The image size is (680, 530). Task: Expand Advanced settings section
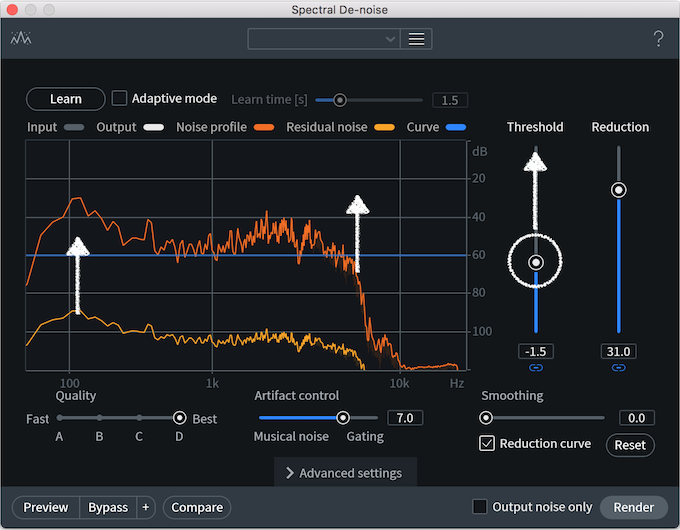[x=345, y=473]
